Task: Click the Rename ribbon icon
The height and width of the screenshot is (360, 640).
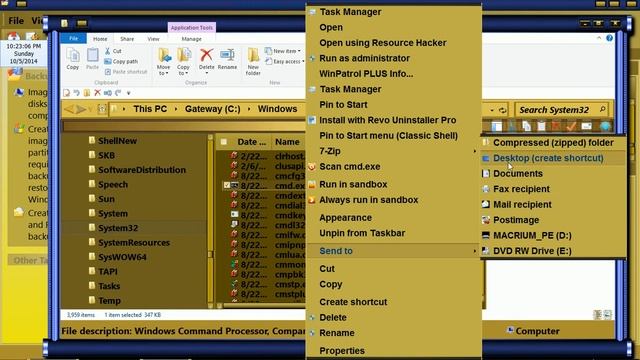Action: [x=227, y=55]
